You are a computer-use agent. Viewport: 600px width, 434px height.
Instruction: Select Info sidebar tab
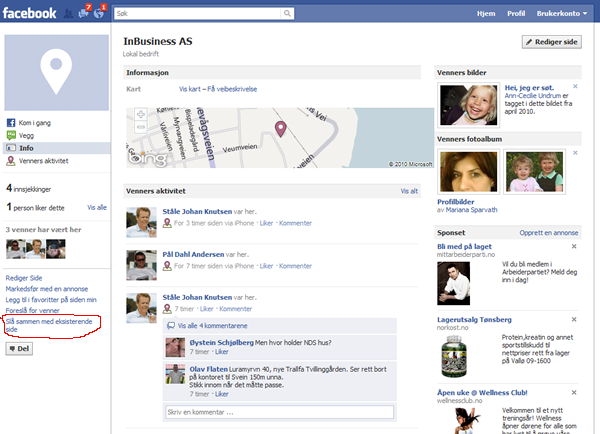[x=57, y=148]
